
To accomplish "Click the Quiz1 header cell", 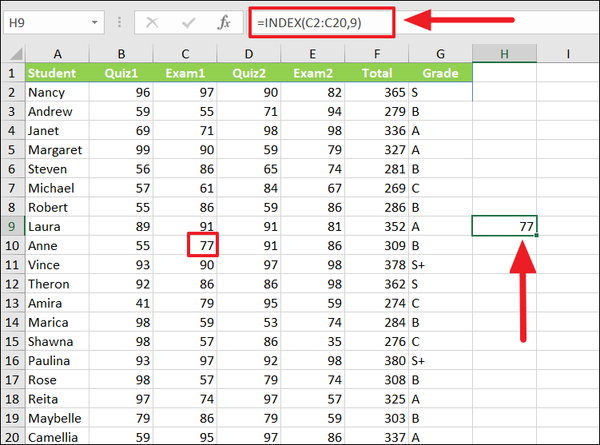I will tap(121, 73).
